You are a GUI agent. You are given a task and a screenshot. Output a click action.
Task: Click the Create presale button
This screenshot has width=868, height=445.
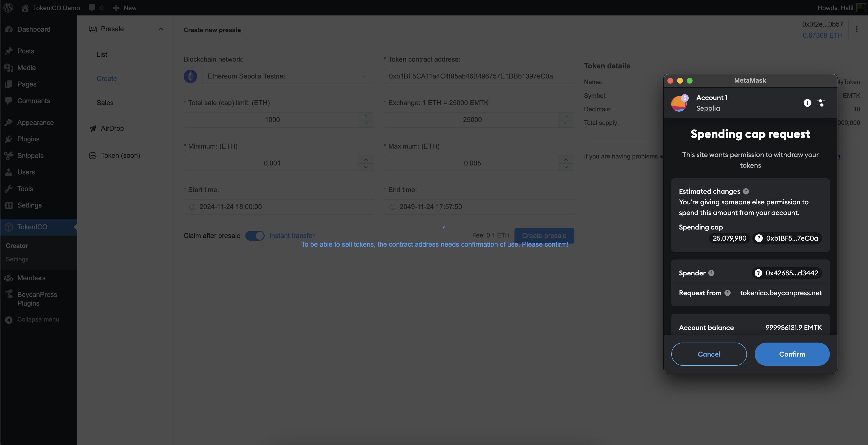point(544,236)
